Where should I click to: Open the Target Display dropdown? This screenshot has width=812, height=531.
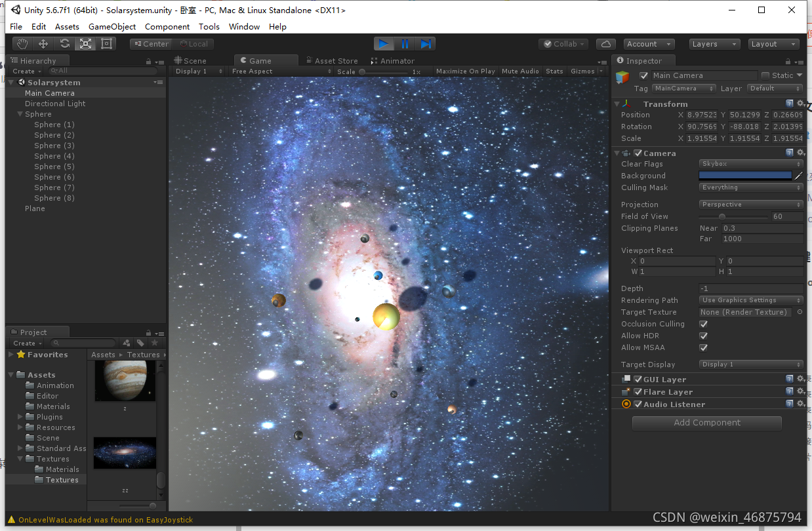pyautogui.click(x=751, y=364)
